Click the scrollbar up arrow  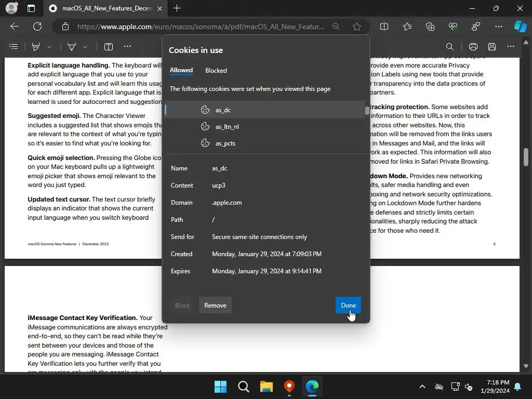pyautogui.click(x=526, y=43)
